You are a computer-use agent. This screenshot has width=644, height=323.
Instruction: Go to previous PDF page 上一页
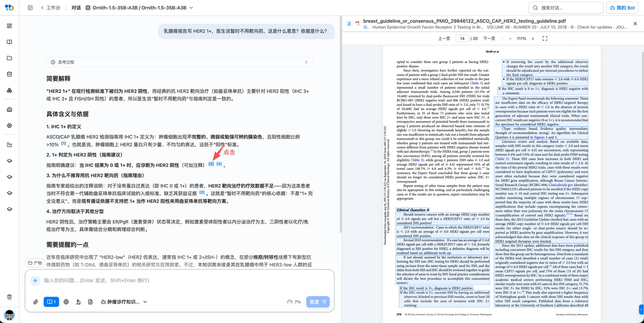tap(444, 39)
